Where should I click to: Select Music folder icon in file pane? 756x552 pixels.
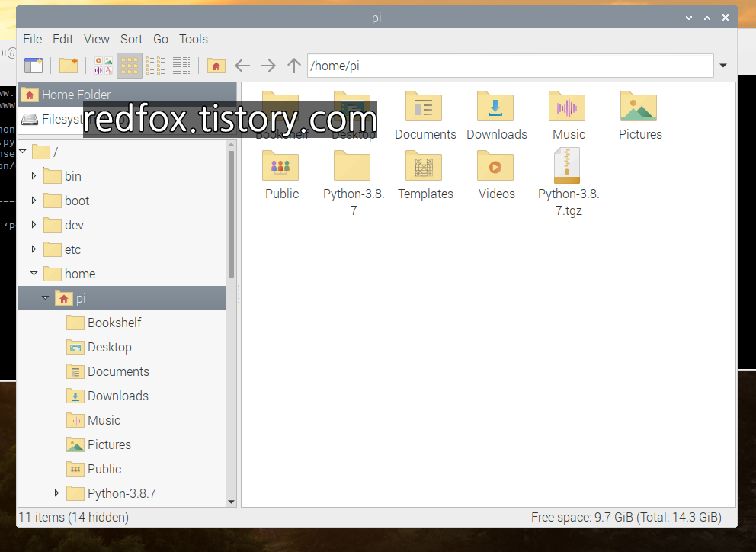(x=567, y=106)
